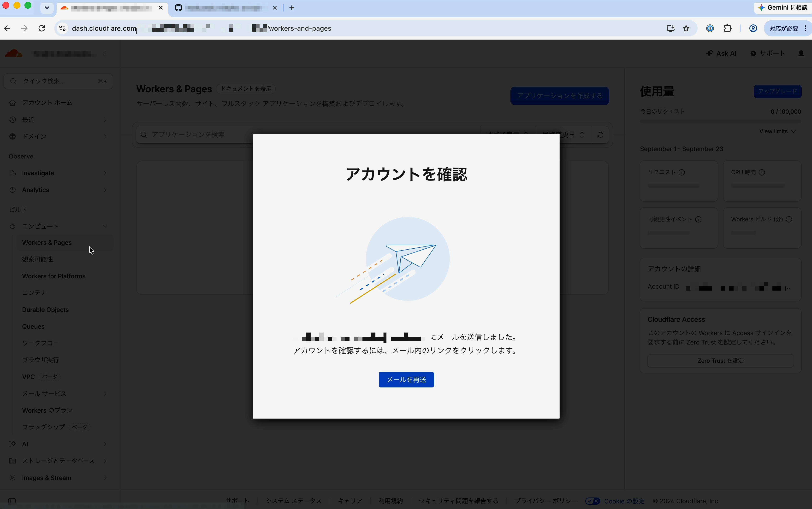
Task: Click the install app icon in the address bar
Action: [670, 28]
